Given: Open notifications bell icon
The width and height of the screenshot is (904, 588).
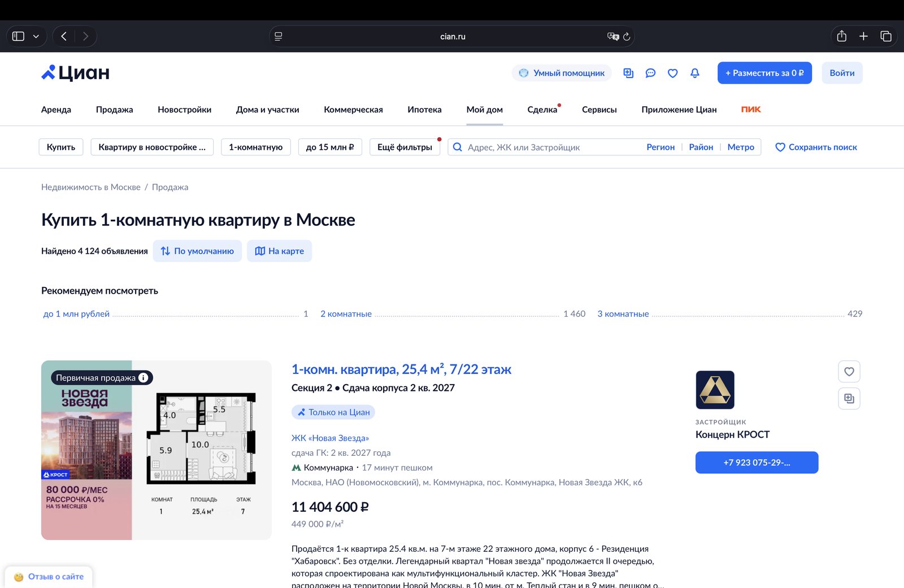Looking at the screenshot, I should click(x=695, y=73).
